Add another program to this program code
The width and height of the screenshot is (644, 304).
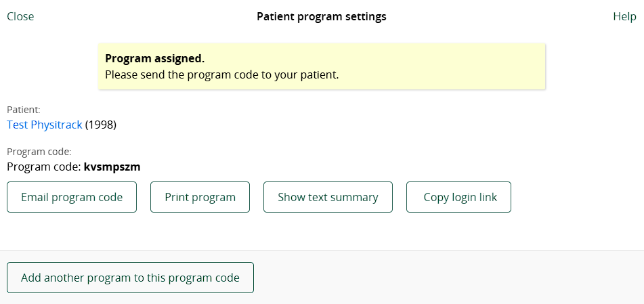click(x=130, y=278)
